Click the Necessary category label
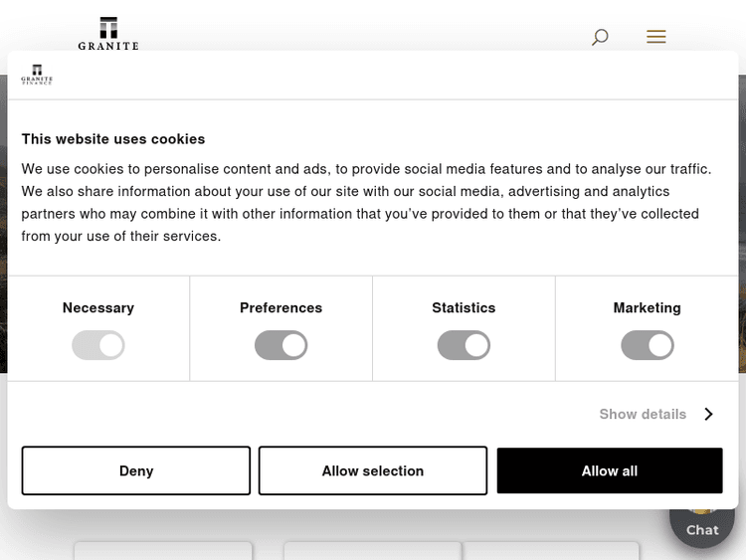Image resolution: width=746 pixels, height=560 pixels. (98, 308)
